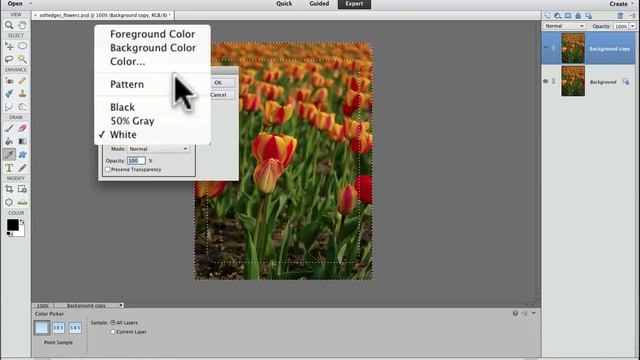Image resolution: width=640 pixels, height=360 pixels.
Task: Open the status bar info dropdown arrow
Action: coord(121,305)
